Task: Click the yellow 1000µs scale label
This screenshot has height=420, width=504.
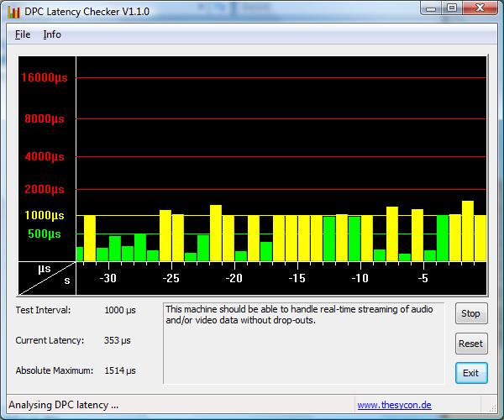Action: (x=45, y=215)
